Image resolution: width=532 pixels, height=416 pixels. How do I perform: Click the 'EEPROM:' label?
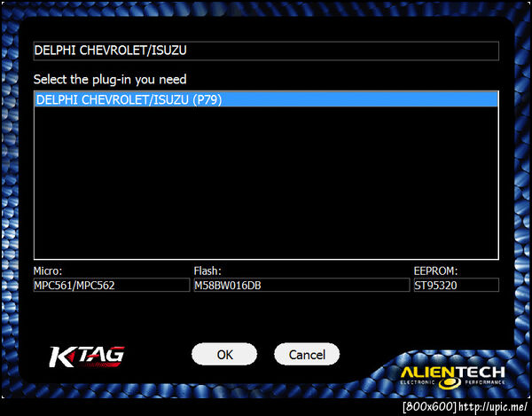pos(435,271)
